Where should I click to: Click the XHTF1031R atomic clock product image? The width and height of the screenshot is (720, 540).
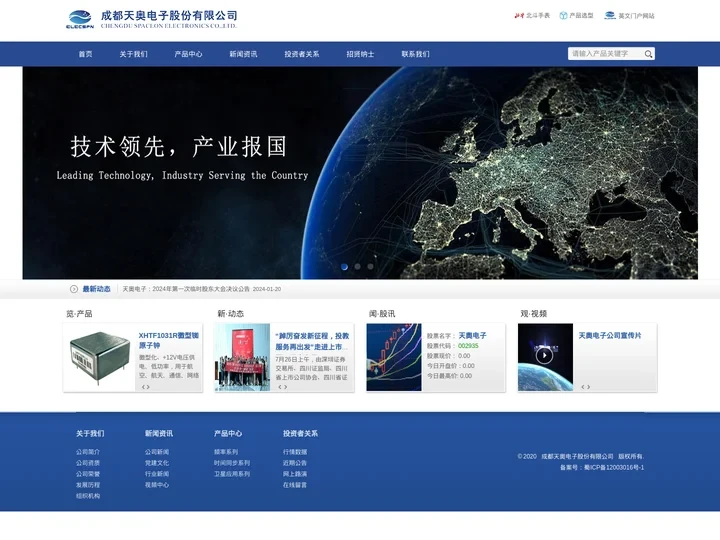click(100, 358)
